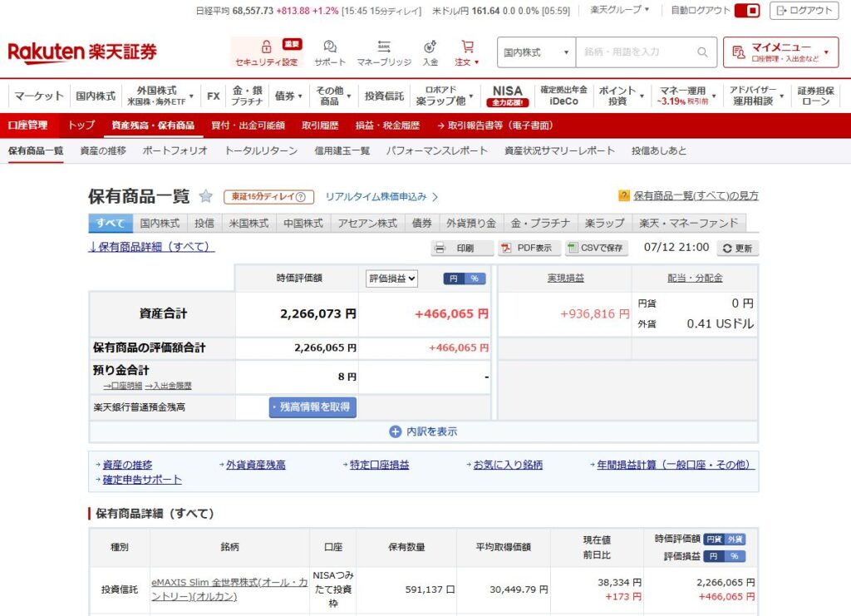Image resolution: width=851 pixels, height=616 pixels.
Task: Open the ポートフォリオ sub-tab
Action: click(x=175, y=150)
